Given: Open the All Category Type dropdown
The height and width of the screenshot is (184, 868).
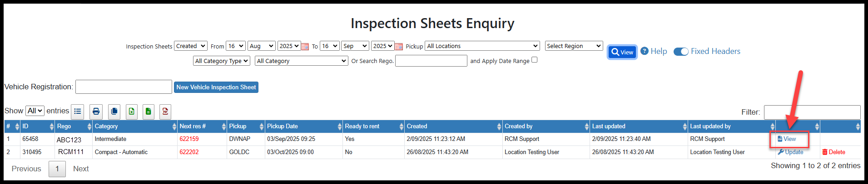Looking at the screenshot, I should [222, 61].
